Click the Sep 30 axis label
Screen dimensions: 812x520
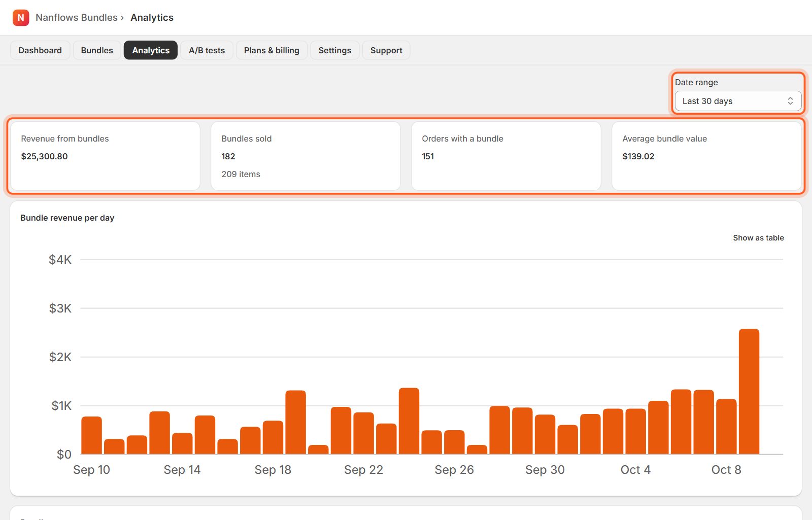click(545, 470)
